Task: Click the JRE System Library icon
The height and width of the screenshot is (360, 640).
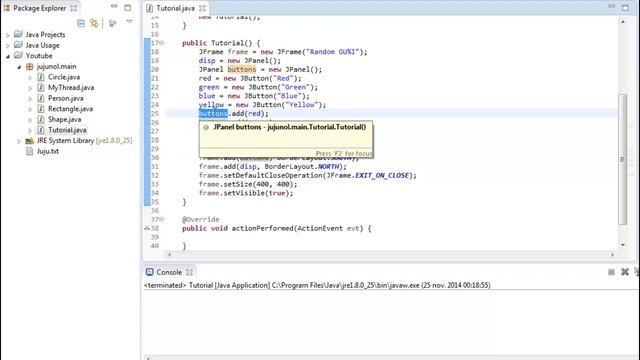Action: pos(29,140)
